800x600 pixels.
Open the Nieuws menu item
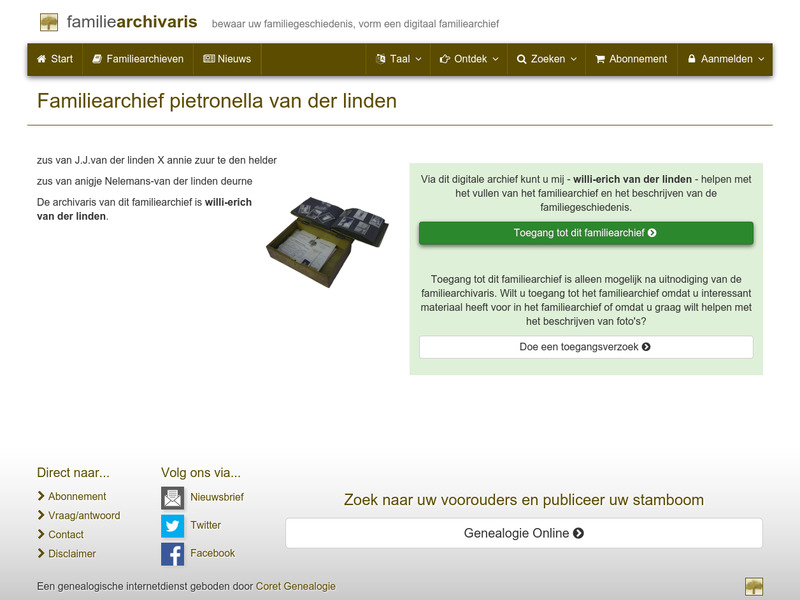224,59
